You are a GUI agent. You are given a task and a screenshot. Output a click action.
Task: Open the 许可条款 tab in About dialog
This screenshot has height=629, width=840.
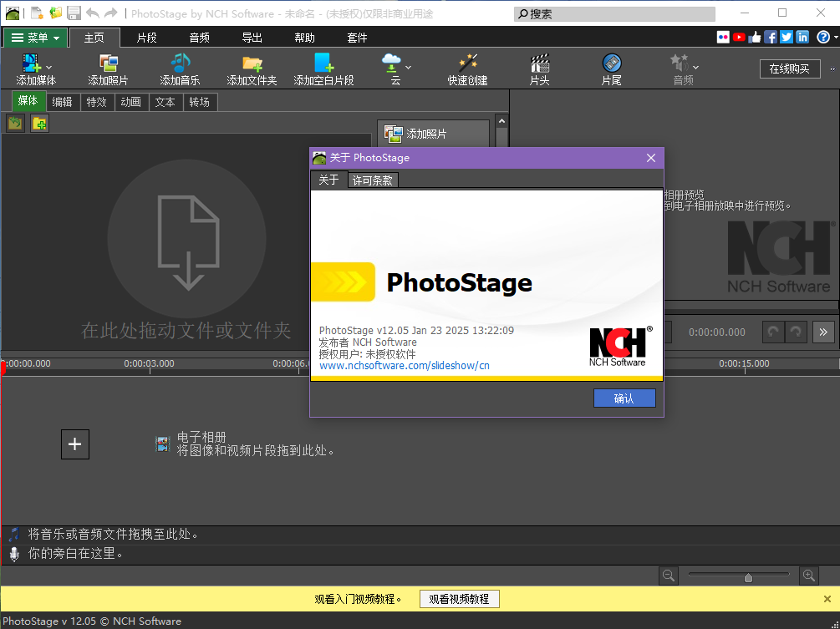coord(372,179)
